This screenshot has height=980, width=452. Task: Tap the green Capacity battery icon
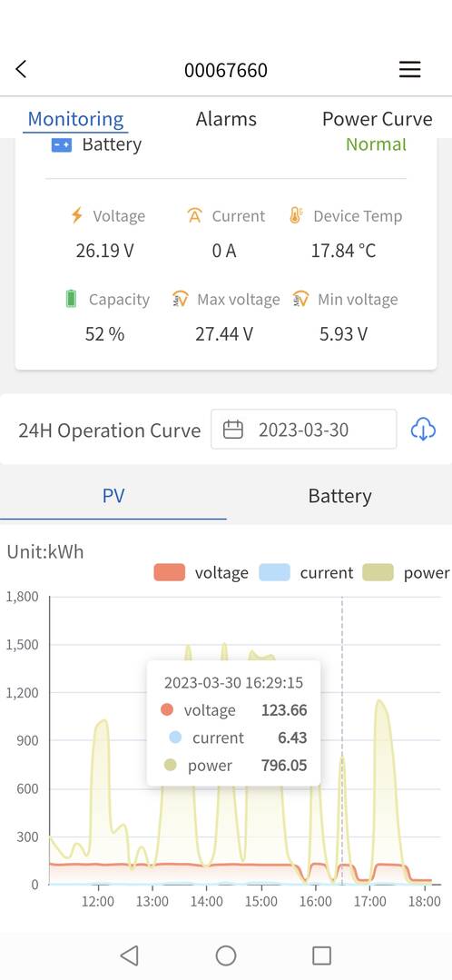pyautogui.click(x=71, y=299)
